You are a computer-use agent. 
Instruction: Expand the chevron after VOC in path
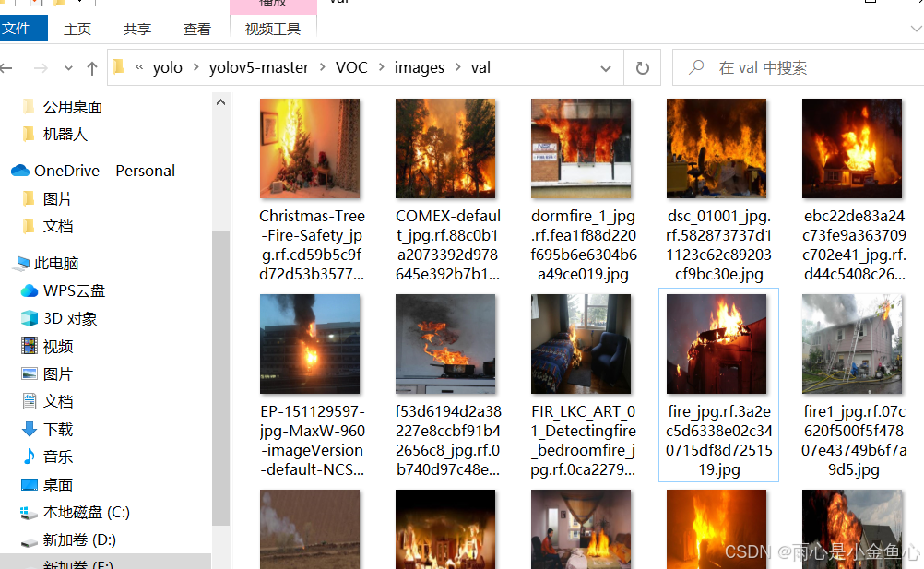(x=381, y=67)
